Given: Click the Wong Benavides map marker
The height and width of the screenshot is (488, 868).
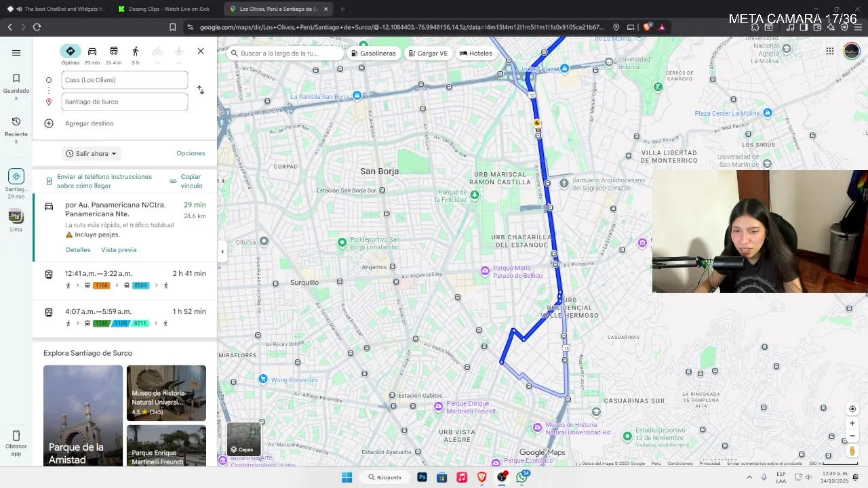Looking at the screenshot, I should click(263, 380).
